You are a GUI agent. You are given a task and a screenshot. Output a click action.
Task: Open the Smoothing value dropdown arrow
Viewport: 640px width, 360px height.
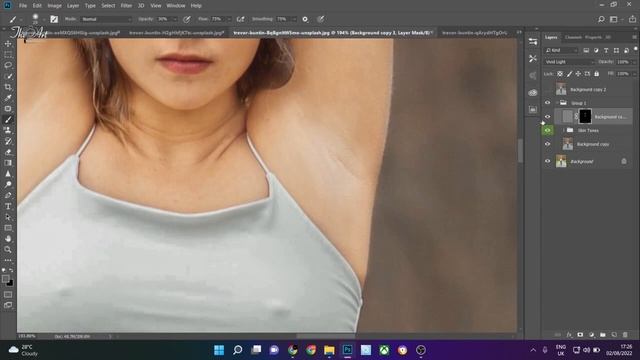pos(294,19)
